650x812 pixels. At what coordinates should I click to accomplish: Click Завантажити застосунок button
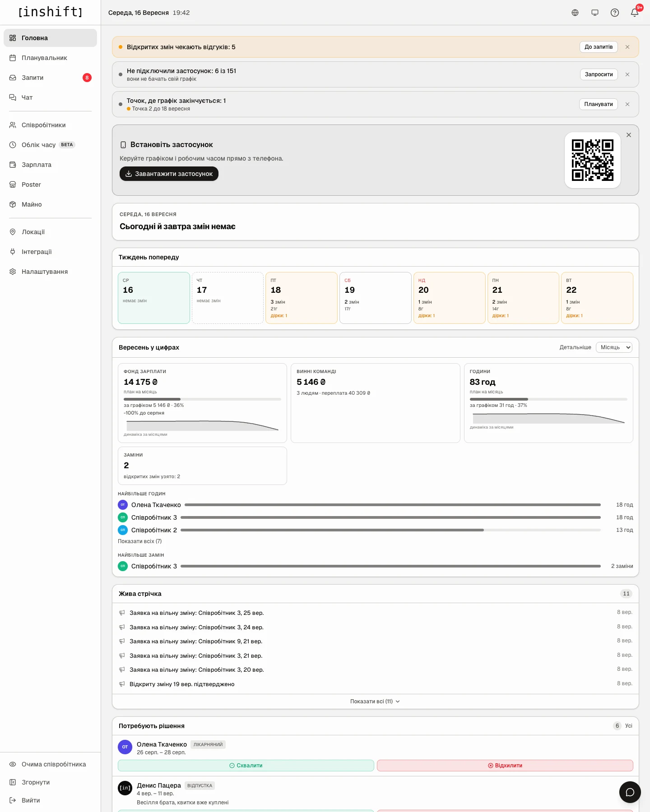169,174
